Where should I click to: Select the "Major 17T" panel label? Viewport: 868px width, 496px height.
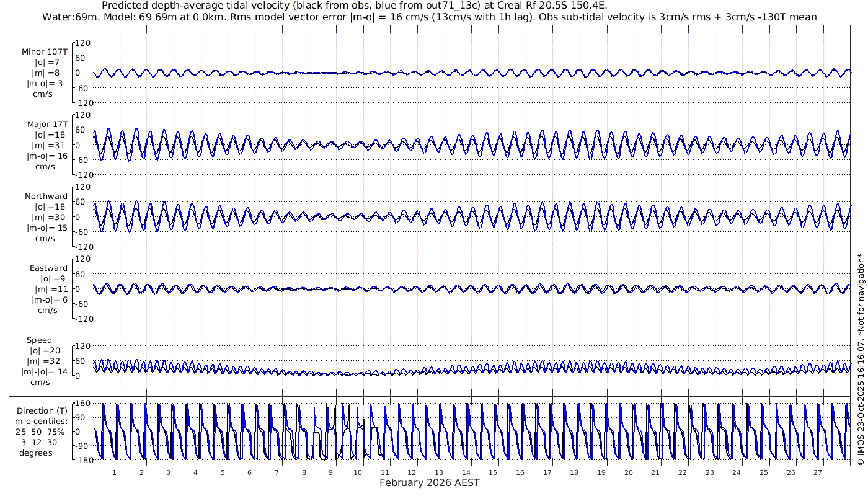tap(47, 124)
